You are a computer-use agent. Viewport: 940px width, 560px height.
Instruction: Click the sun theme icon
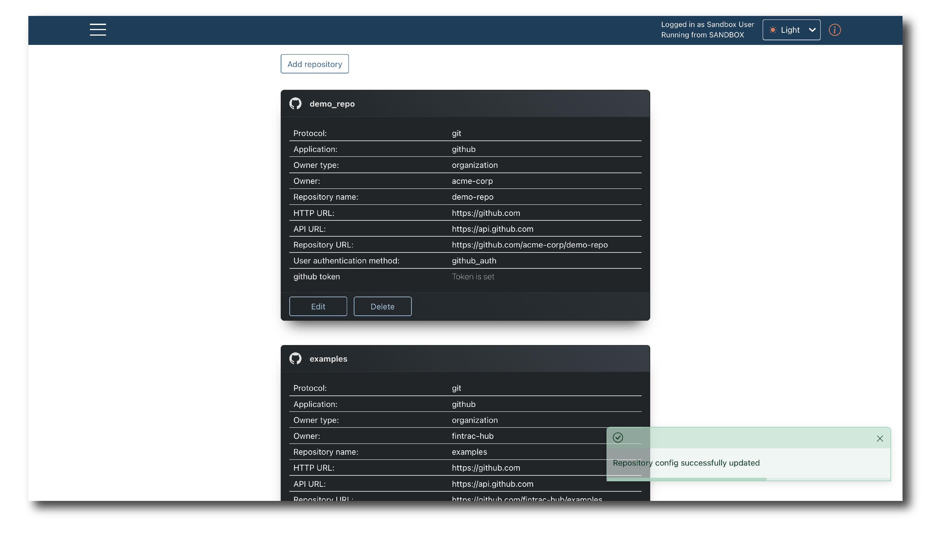coord(773,30)
